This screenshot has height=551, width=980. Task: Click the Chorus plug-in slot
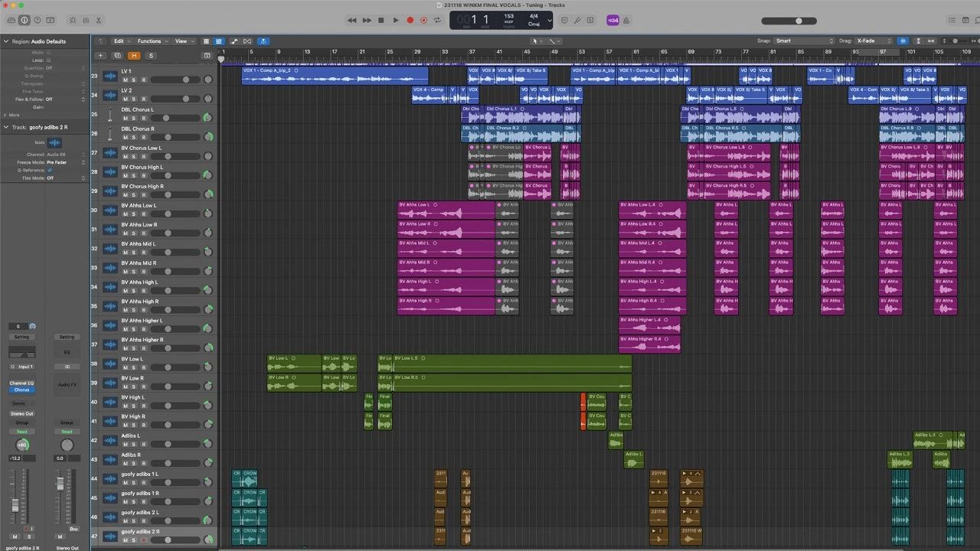tap(21, 390)
